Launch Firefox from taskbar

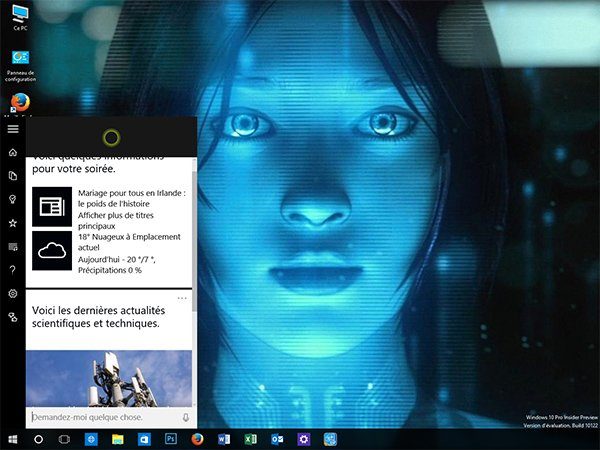[x=197, y=439]
